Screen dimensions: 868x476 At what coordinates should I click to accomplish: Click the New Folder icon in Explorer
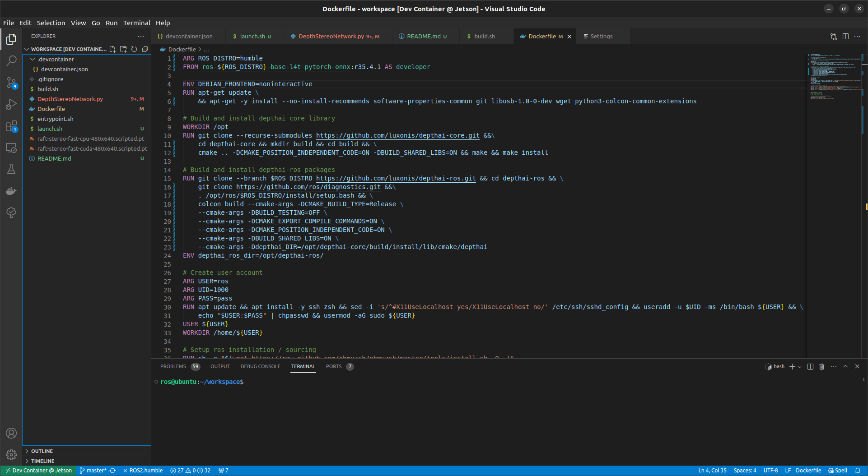tap(123, 49)
